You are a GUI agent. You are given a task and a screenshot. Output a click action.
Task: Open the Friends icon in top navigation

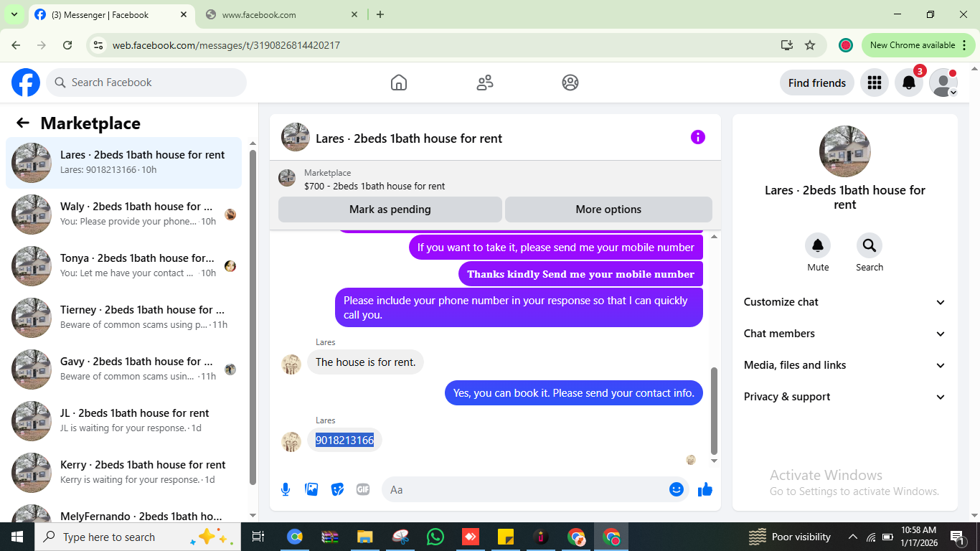coord(485,83)
